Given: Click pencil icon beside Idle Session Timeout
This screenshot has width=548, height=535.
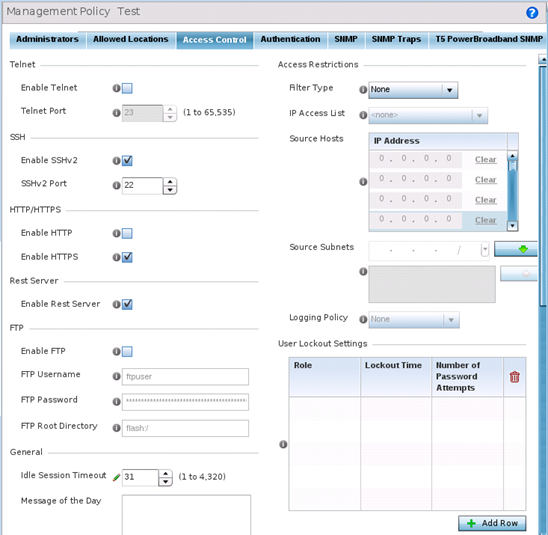Looking at the screenshot, I should (x=116, y=477).
